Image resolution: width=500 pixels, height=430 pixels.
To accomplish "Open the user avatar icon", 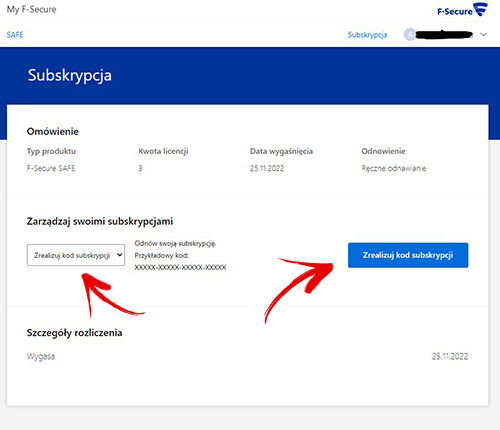I will [x=410, y=35].
